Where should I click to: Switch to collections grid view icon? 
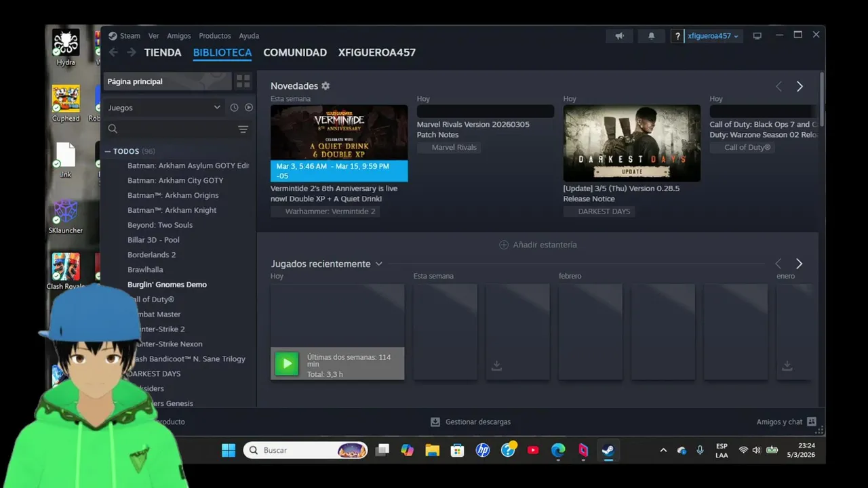tap(243, 81)
